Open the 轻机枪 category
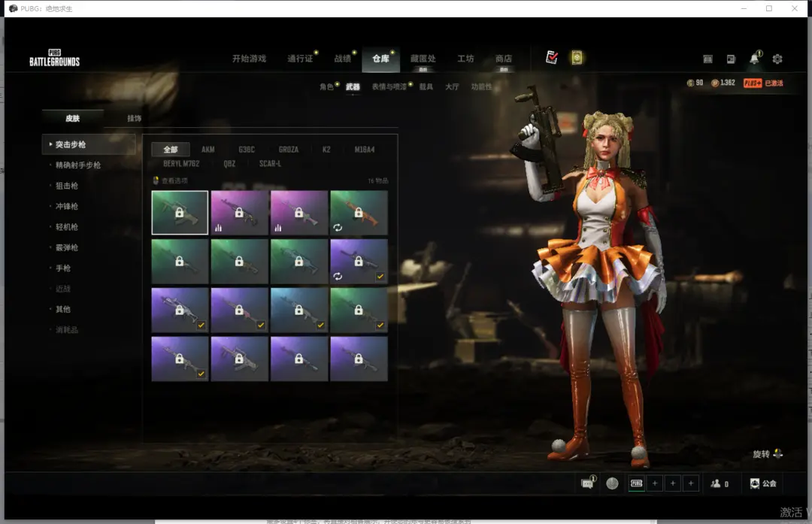The width and height of the screenshot is (812, 524). click(x=67, y=227)
